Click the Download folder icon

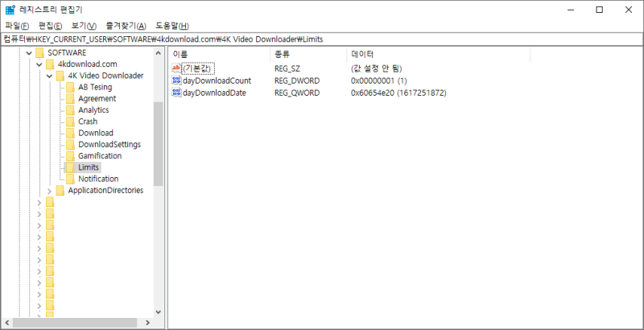pyautogui.click(x=71, y=134)
